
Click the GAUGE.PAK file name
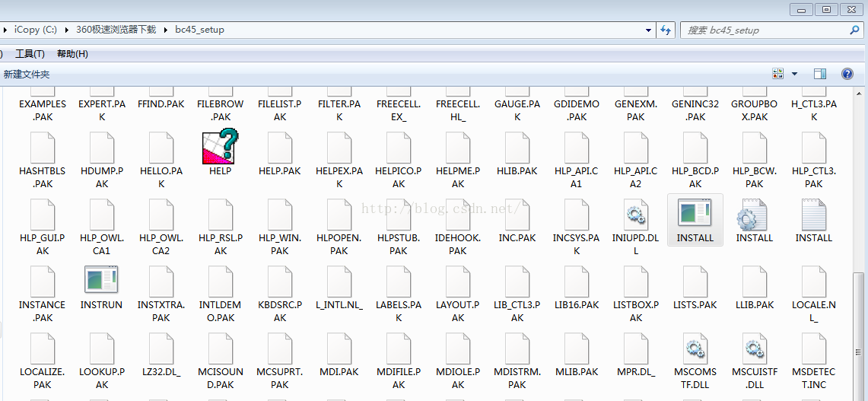pyautogui.click(x=517, y=110)
